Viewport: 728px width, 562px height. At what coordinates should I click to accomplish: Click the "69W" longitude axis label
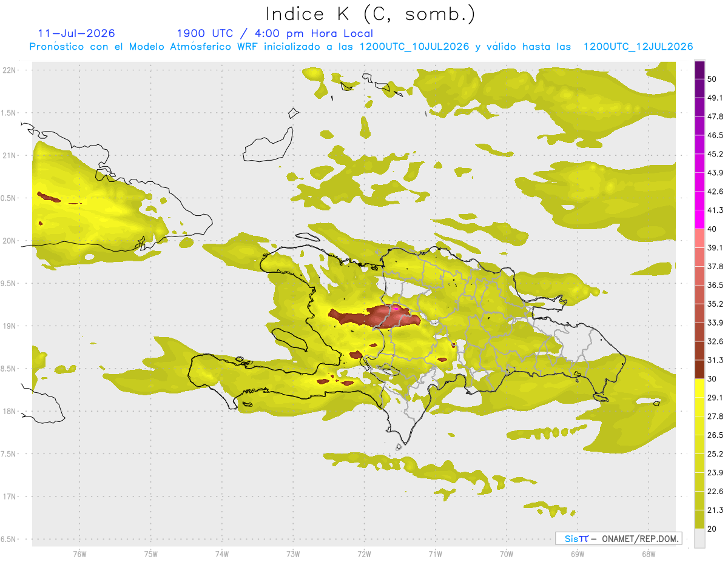578,554
